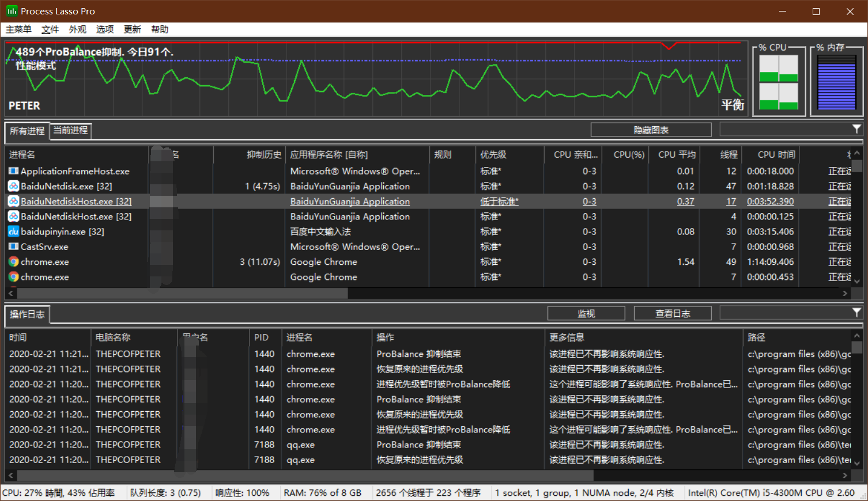Open the 文件 menu
Viewport: 868px width, 501px height.
[x=50, y=29]
